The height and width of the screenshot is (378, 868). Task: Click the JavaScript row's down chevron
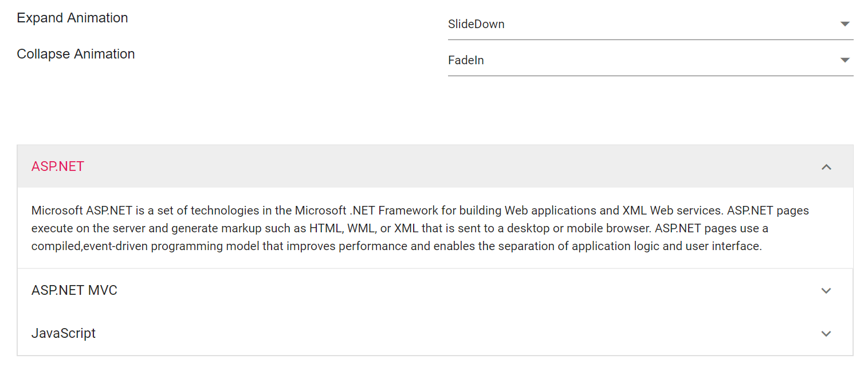click(x=826, y=334)
